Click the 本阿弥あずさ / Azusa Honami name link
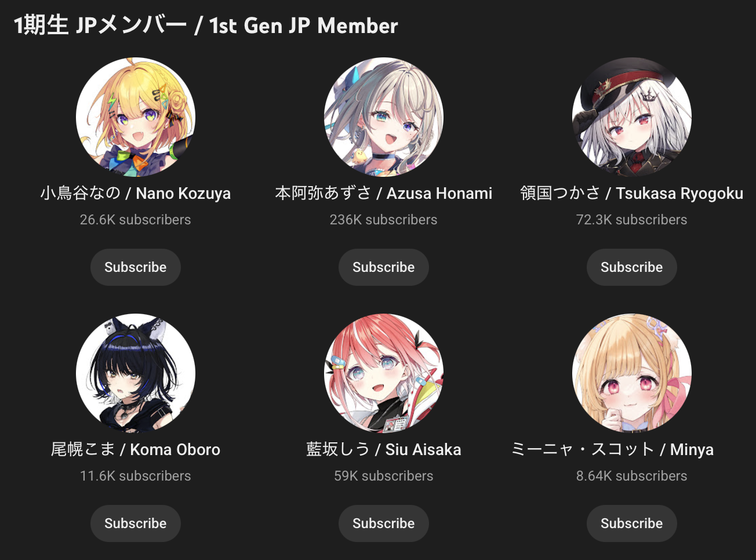Screen dimensions: 756x560 tap(384, 194)
